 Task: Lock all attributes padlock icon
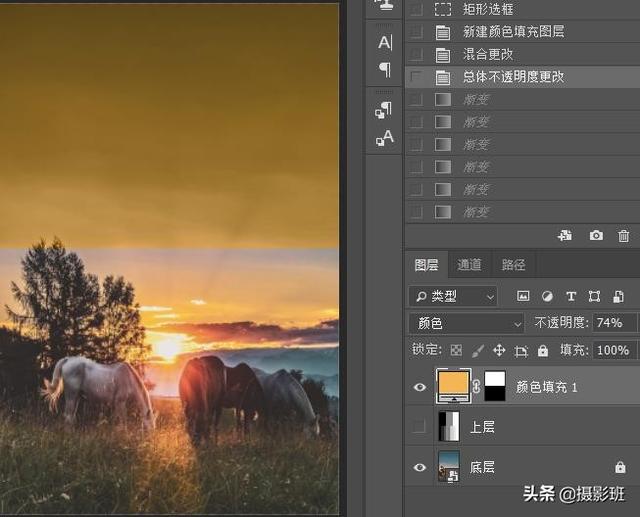[542, 350]
